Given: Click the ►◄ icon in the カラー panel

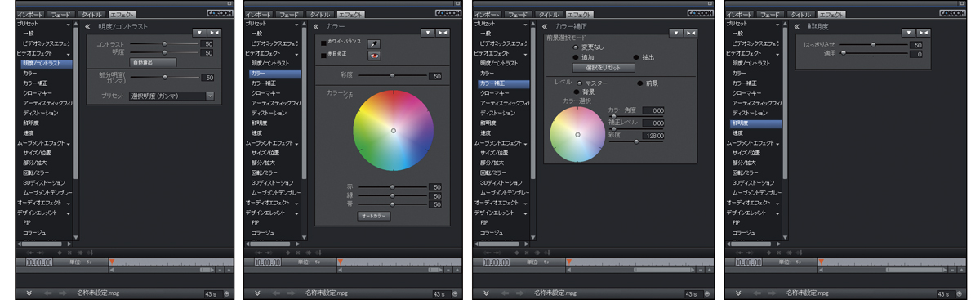Looking at the screenshot, I should pos(443,33).
